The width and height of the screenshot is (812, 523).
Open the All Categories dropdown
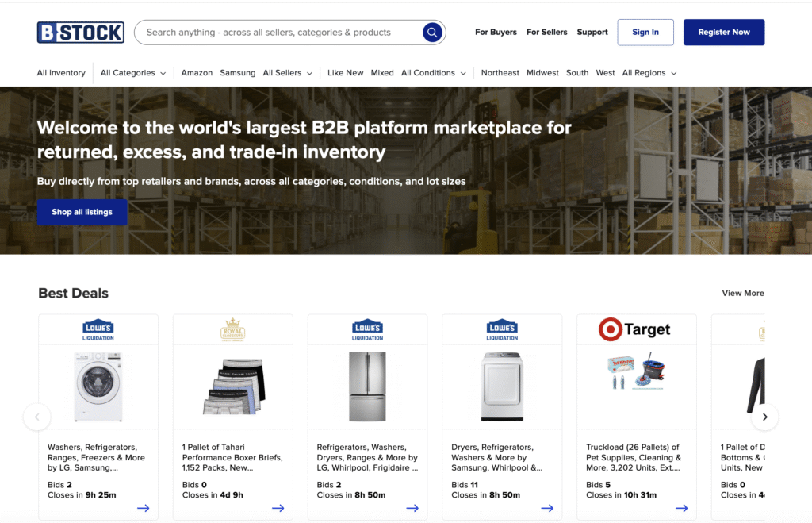tap(132, 72)
